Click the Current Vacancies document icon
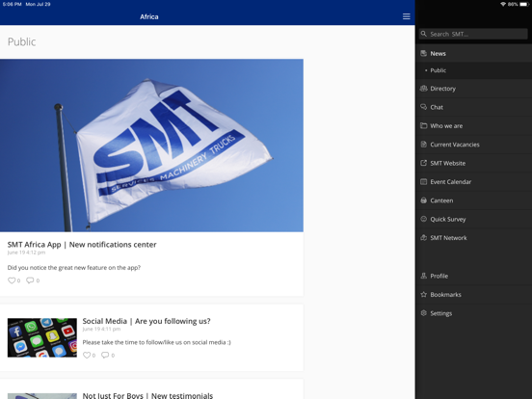The height and width of the screenshot is (399, 532). point(423,145)
